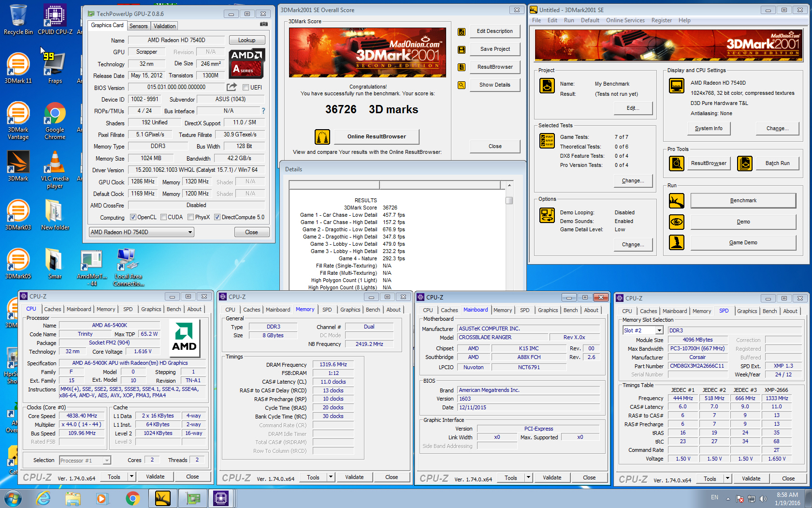Click volume speaker icon in system tray
The image size is (812, 508).
pos(763,498)
